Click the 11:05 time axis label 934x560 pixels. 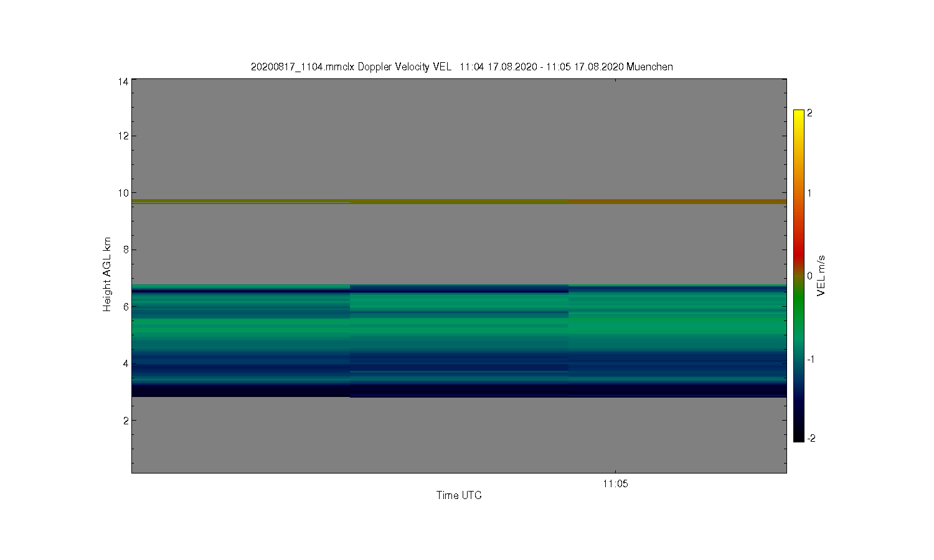[x=615, y=483]
